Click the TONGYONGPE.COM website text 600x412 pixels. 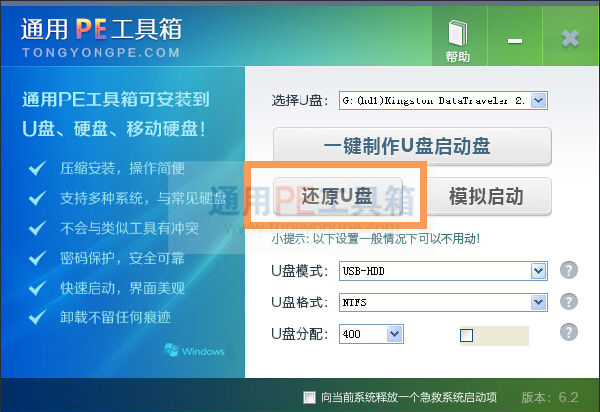pyautogui.click(x=101, y=52)
